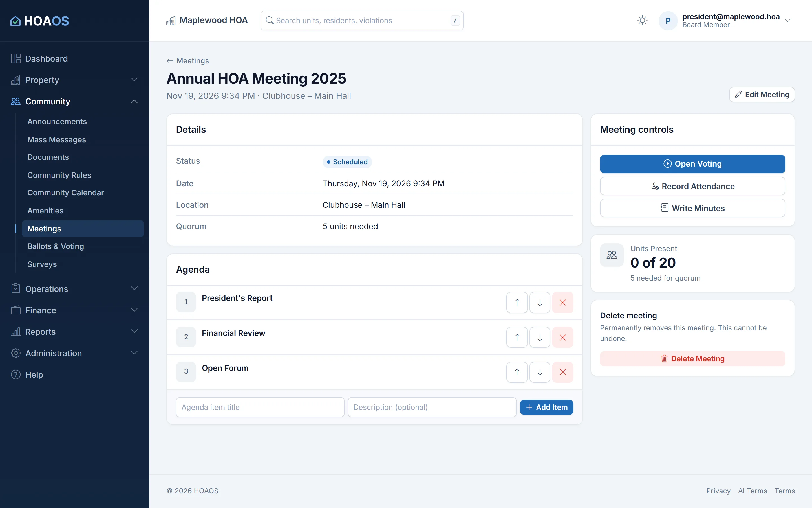Image resolution: width=812 pixels, height=508 pixels.
Task: Focus the search units, residents field
Action: [x=362, y=21]
